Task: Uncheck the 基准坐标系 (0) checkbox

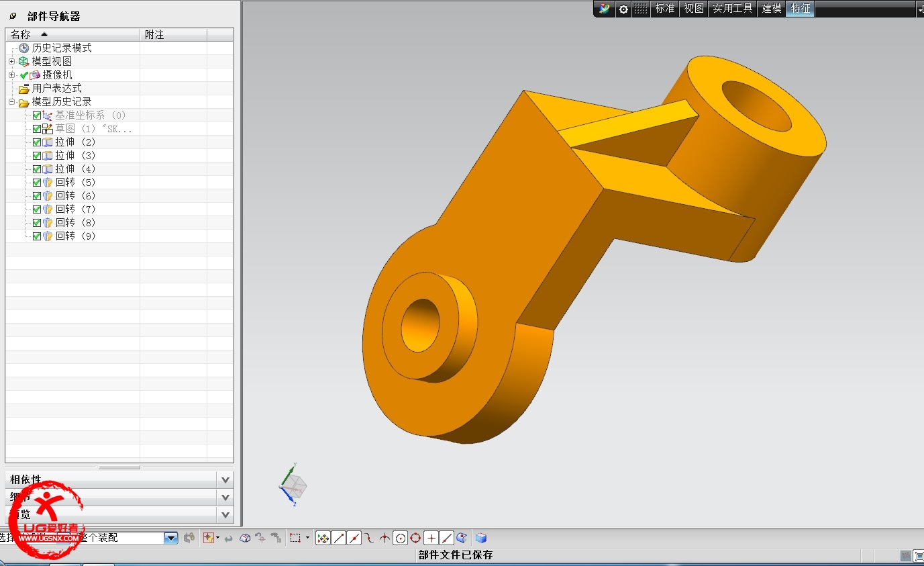Action: (x=37, y=115)
